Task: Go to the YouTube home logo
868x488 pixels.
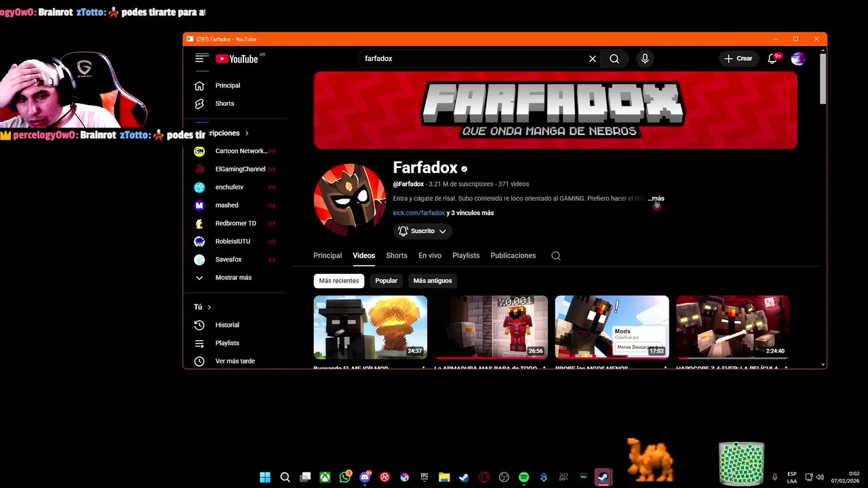Action: click(x=237, y=59)
